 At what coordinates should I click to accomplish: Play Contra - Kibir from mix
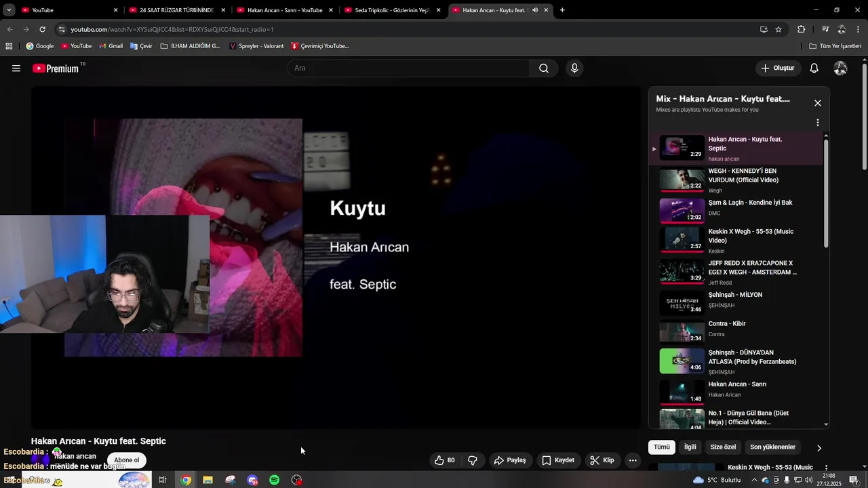(736, 331)
